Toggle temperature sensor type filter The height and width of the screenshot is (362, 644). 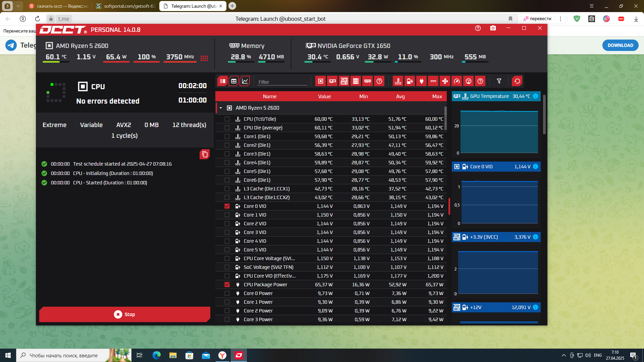click(x=398, y=81)
